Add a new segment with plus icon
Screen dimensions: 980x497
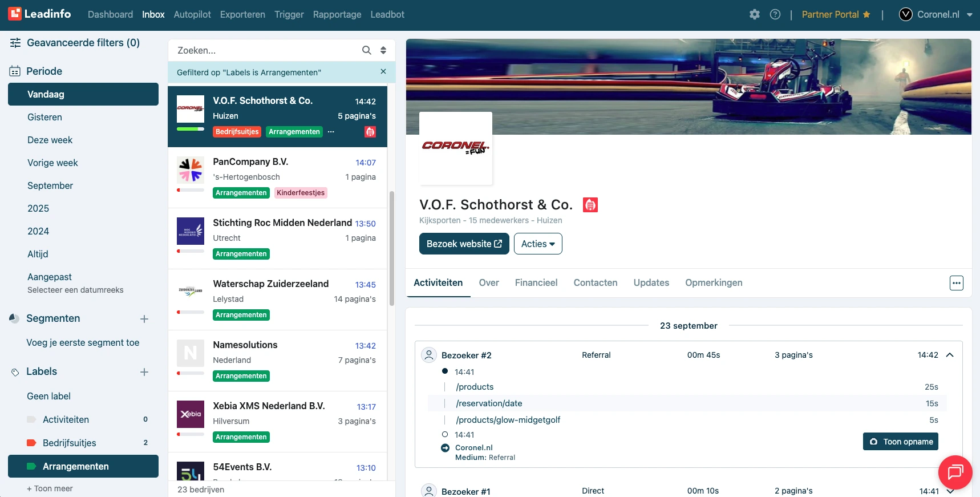144,319
